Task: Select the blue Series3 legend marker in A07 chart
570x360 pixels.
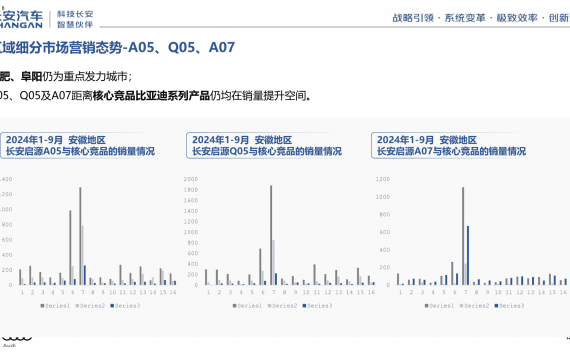Action: [x=496, y=306]
